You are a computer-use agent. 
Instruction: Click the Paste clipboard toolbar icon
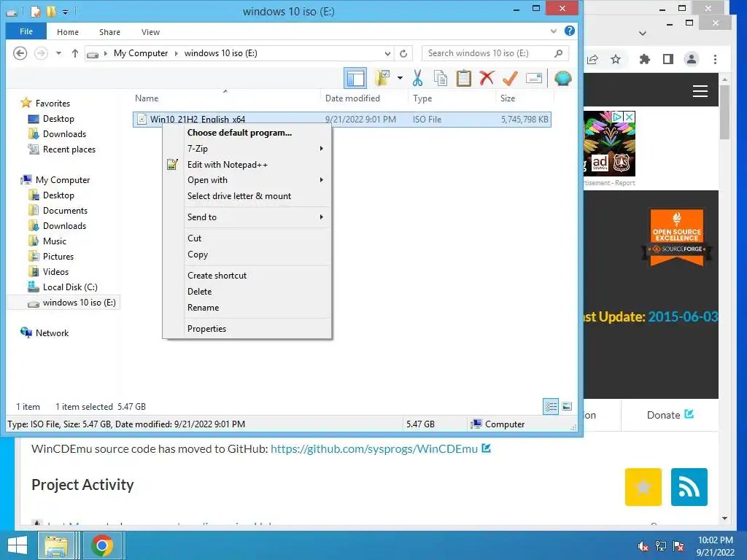[463, 78]
